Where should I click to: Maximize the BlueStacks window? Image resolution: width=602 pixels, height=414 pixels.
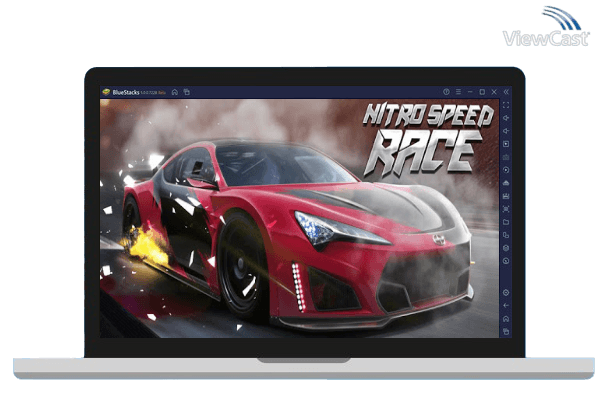click(x=482, y=92)
